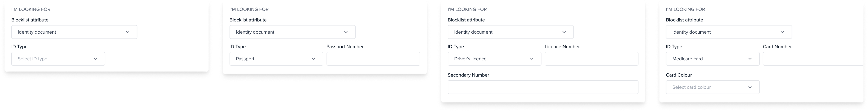This screenshot has height=111, width=868.
Task: Click into the Secondary Number text field
Action: (x=543, y=87)
